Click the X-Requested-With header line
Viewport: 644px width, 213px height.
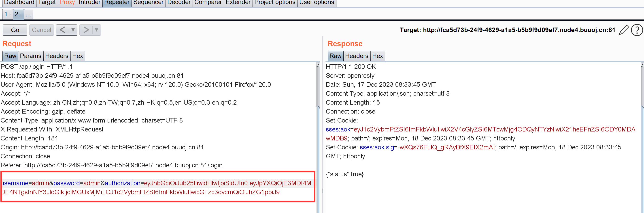coord(52,129)
